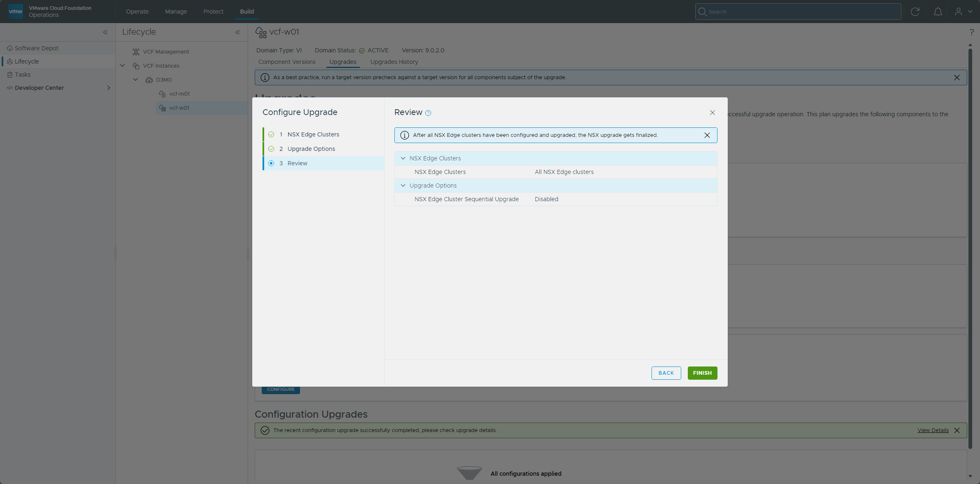
Task: Click the D3M0 instance cloud icon
Action: point(149,80)
